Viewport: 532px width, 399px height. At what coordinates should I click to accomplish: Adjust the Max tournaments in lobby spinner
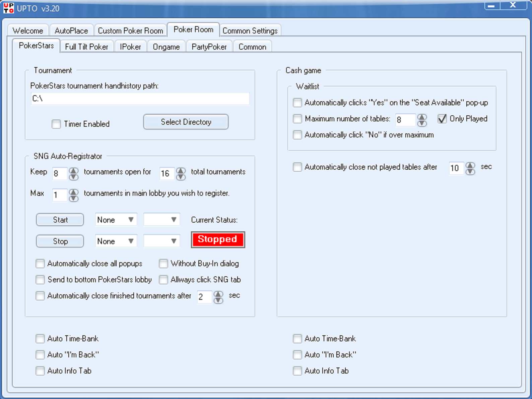click(74, 195)
